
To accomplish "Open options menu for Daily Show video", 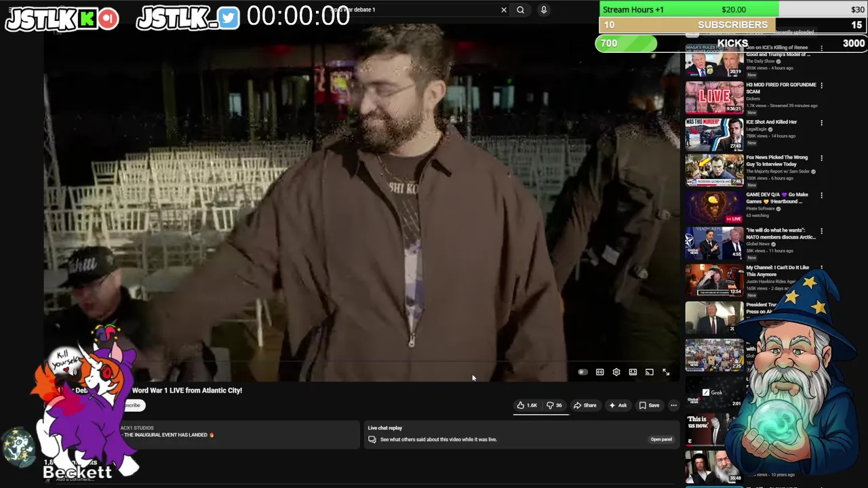I will tap(821, 49).
